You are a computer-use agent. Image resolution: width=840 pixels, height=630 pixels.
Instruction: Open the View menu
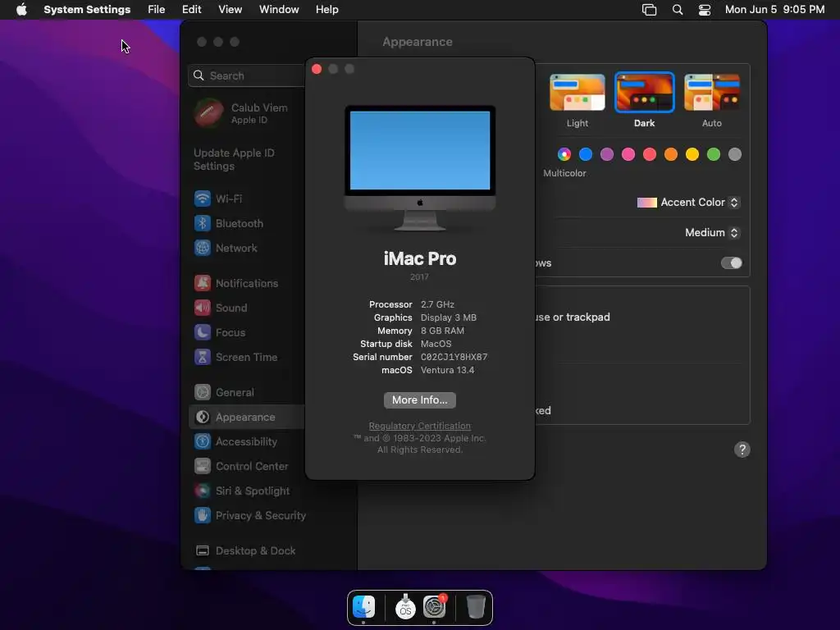point(230,10)
